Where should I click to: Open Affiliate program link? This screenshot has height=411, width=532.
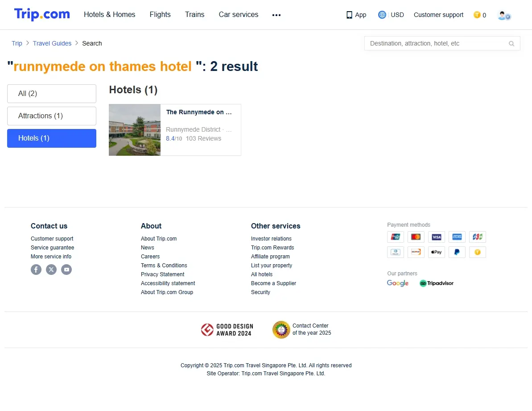(x=270, y=257)
